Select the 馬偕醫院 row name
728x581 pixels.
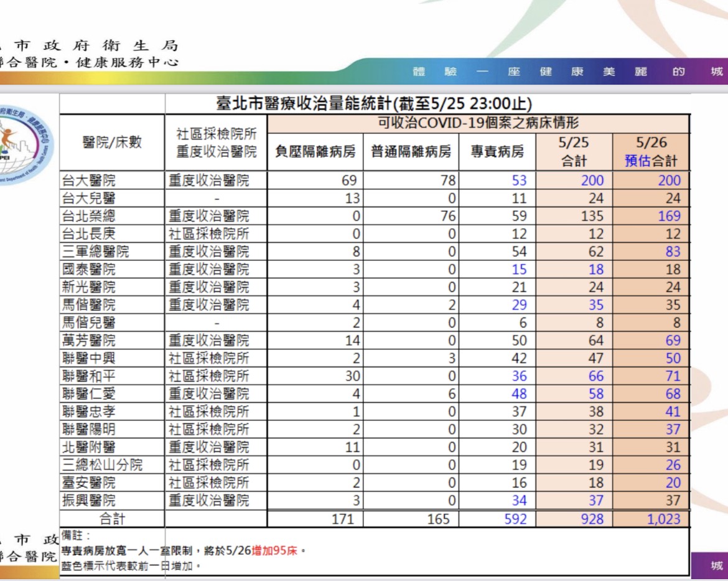89,305
